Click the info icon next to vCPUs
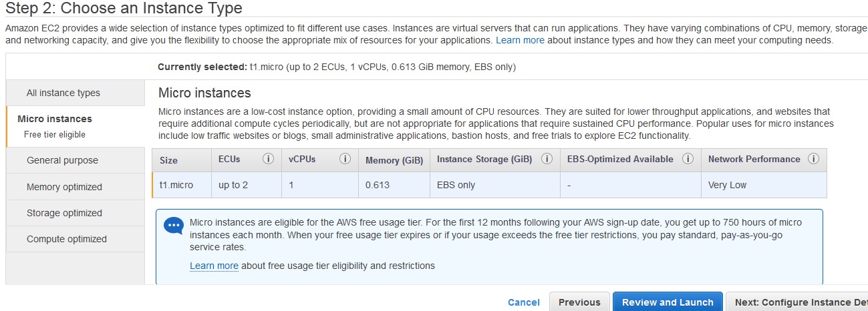The width and height of the screenshot is (868, 311). pos(345,160)
